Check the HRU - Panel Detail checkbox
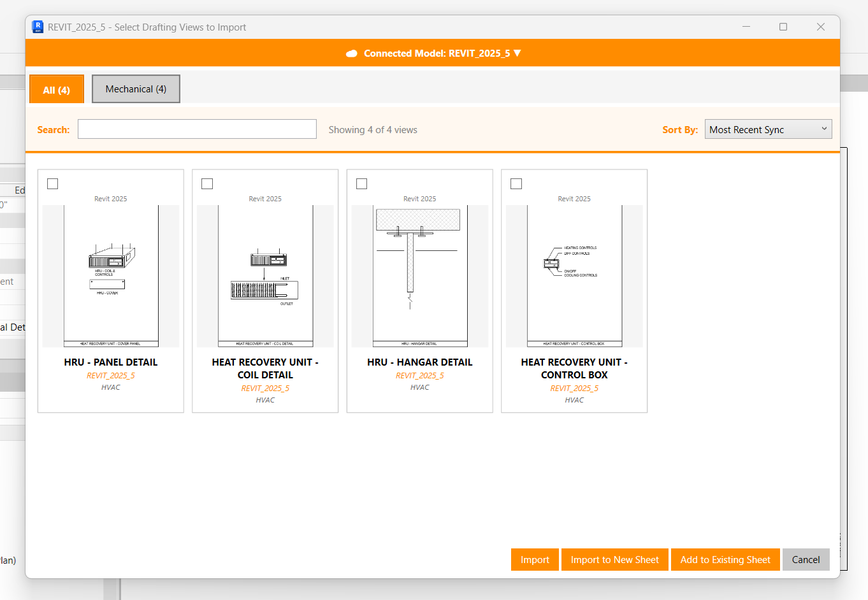 click(53, 184)
